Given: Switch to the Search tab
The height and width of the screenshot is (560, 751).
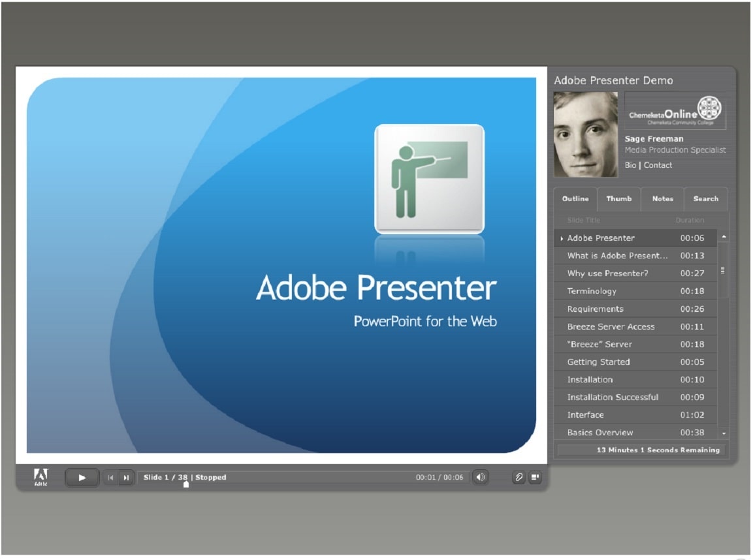Looking at the screenshot, I should click(x=706, y=199).
